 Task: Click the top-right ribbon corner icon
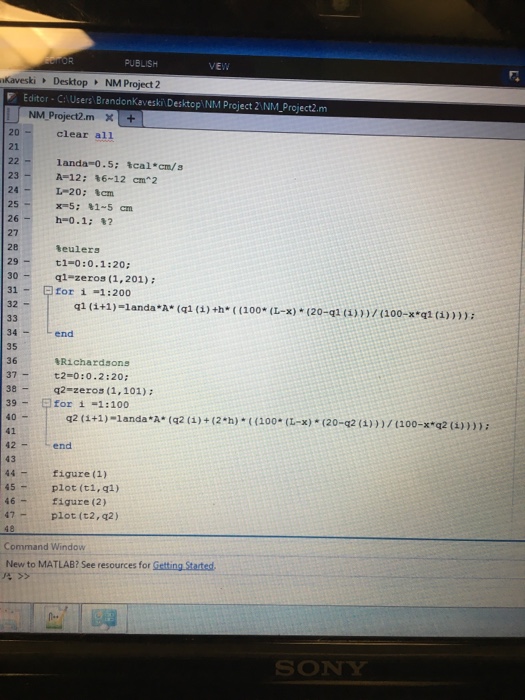tap(514, 77)
